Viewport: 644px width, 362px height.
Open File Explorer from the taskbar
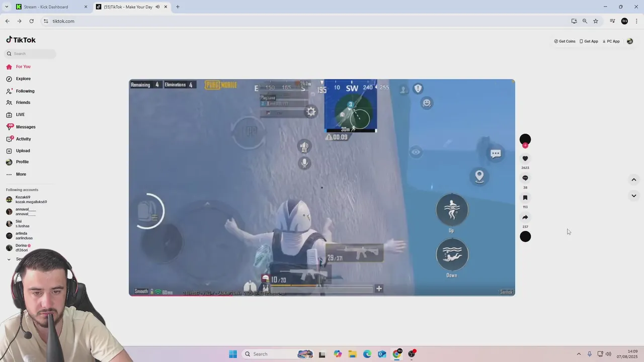coord(352,354)
